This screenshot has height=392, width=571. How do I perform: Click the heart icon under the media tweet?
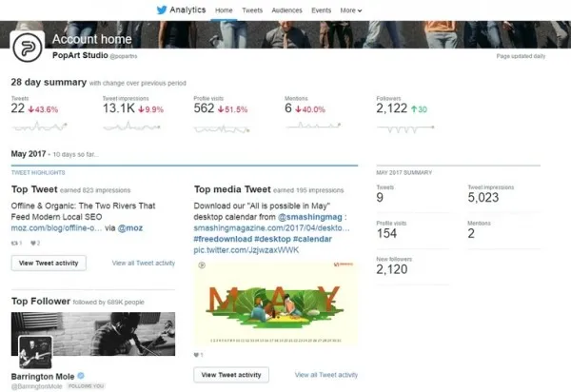(196, 355)
